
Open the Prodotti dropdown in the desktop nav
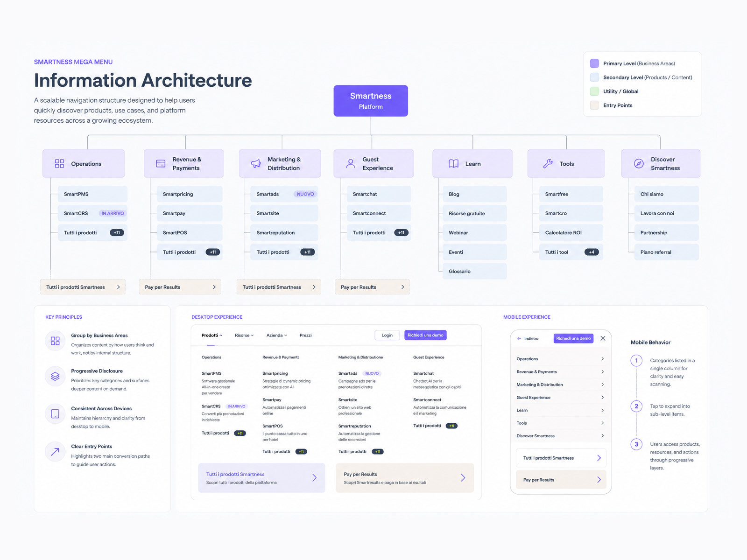click(x=211, y=336)
